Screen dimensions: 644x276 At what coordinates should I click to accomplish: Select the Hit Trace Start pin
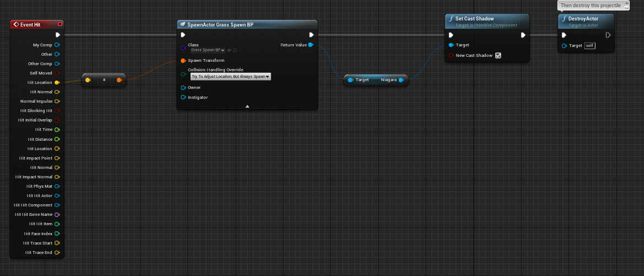[57, 243]
